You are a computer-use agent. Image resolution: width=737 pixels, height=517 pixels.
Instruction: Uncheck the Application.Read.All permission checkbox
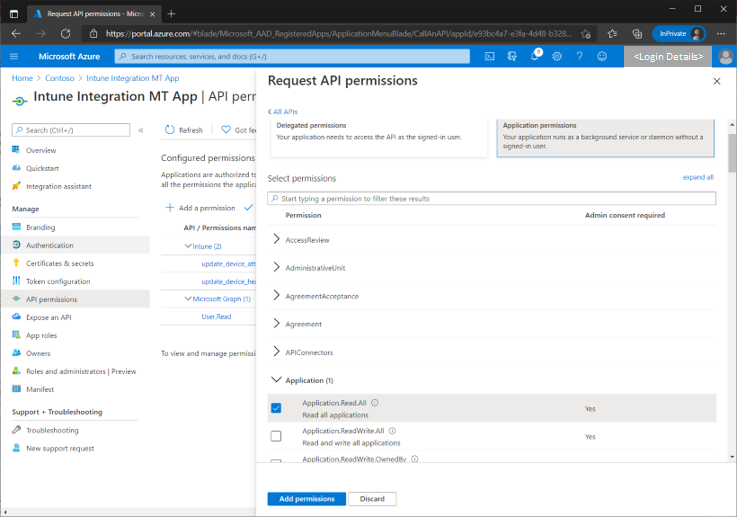pyautogui.click(x=276, y=408)
